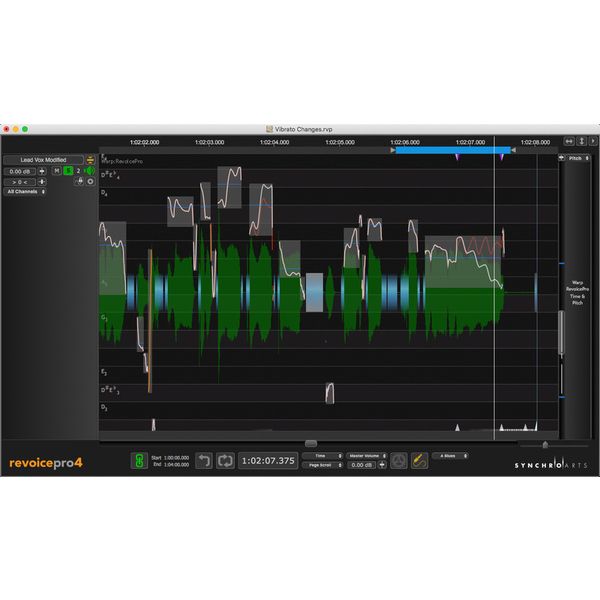Click the pan control icon
The image size is (600, 600).
tap(42, 182)
